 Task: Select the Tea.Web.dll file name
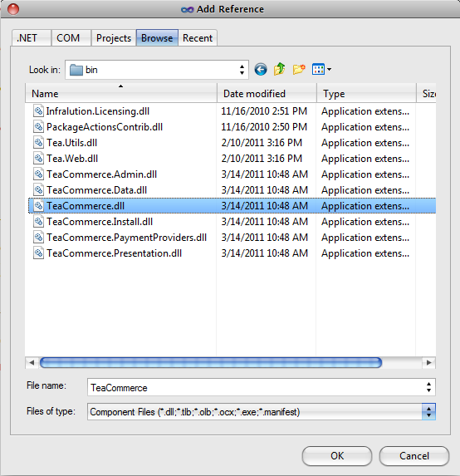click(x=72, y=159)
